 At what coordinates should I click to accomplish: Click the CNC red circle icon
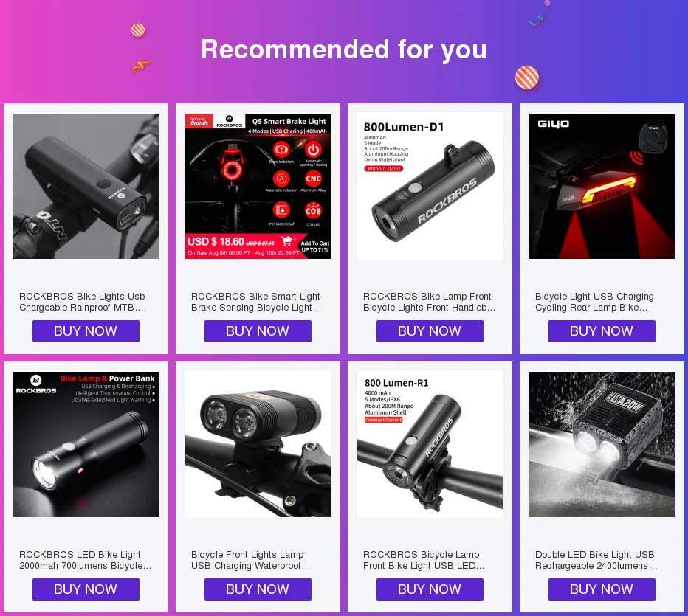click(x=313, y=179)
